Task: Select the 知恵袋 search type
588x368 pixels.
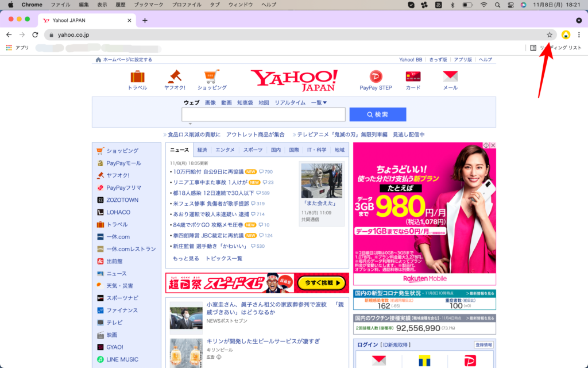Action: 245,102
